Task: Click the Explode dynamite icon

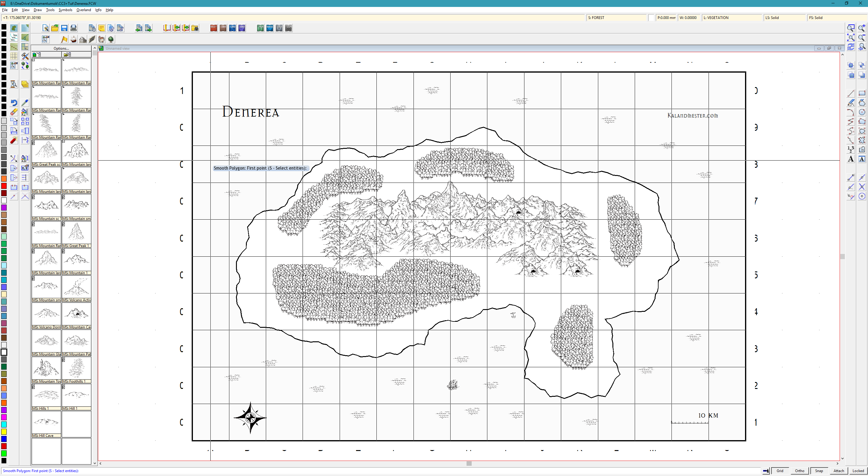Action: point(14,140)
